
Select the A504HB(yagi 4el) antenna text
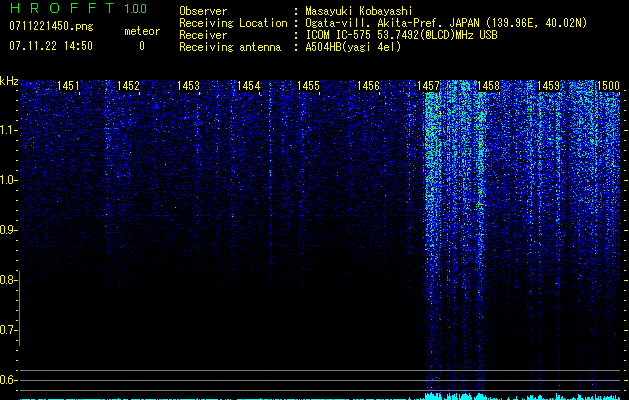[x=353, y=47]
